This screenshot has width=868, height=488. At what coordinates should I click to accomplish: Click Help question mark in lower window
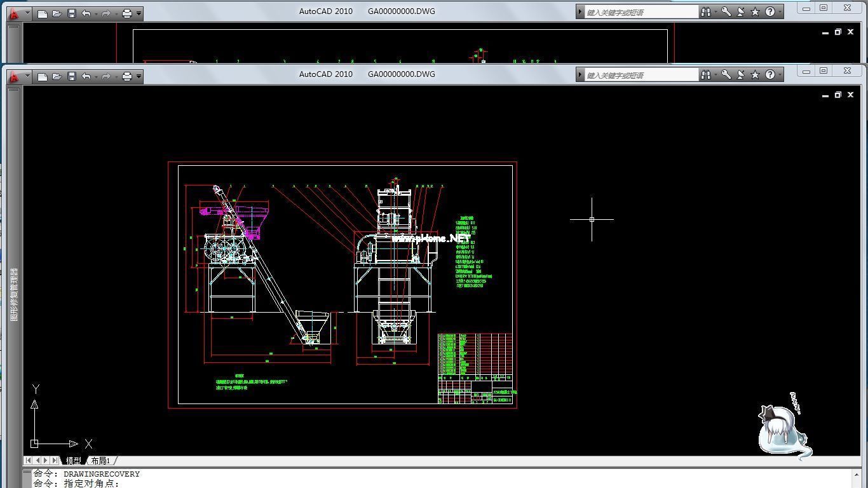(x=770, y=75)
